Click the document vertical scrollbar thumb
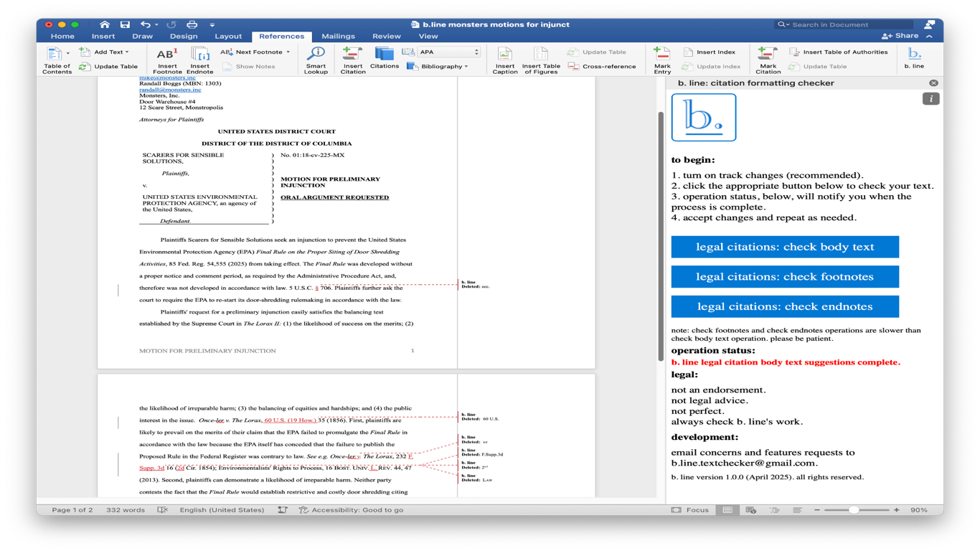 661,237
